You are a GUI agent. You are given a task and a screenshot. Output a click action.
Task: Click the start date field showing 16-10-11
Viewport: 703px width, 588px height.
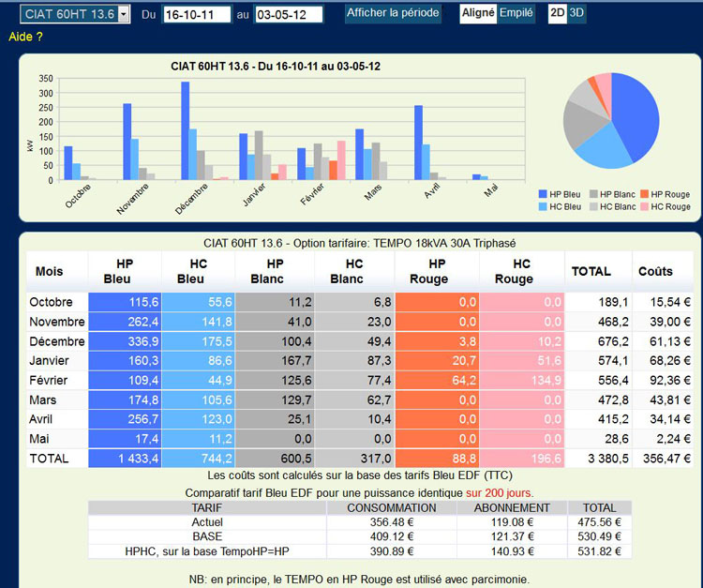tap(196, 14)
